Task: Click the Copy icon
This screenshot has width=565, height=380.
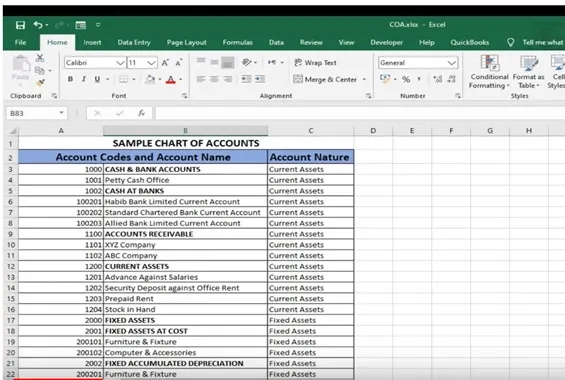Action: point(39,71)
